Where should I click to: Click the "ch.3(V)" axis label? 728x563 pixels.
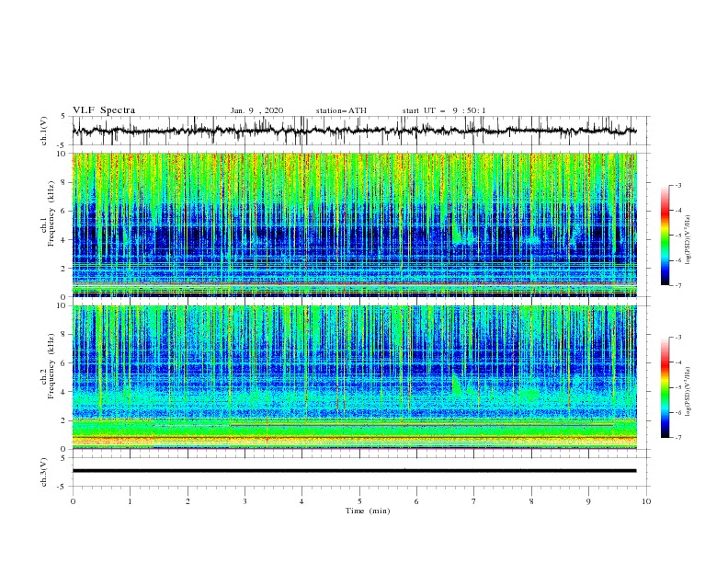point(44,472)
